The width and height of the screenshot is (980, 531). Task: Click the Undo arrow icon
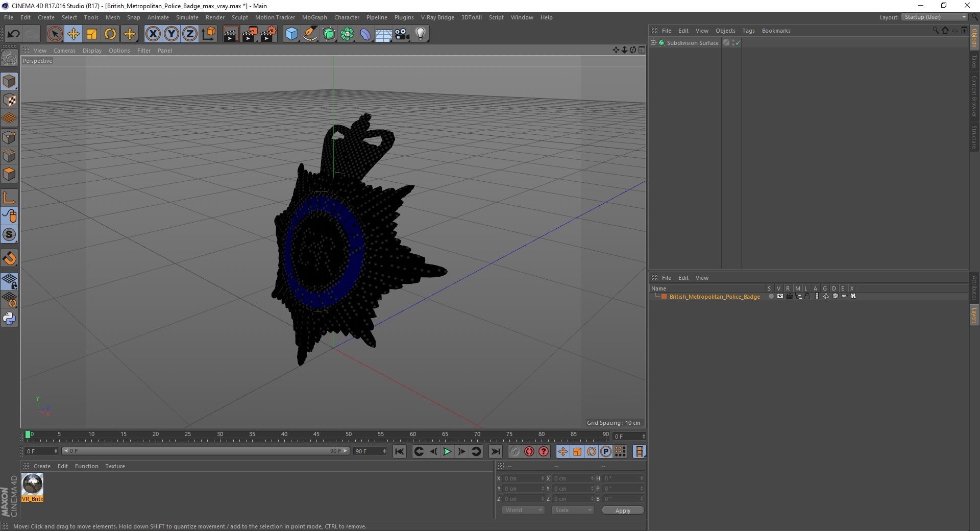point(14,34)
